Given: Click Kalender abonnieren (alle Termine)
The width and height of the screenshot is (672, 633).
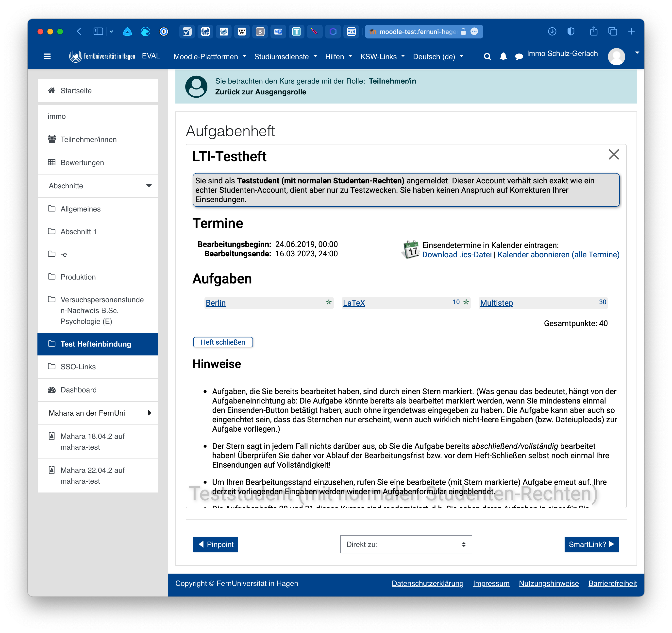Looking at the screenshot, I should (558, 255).
